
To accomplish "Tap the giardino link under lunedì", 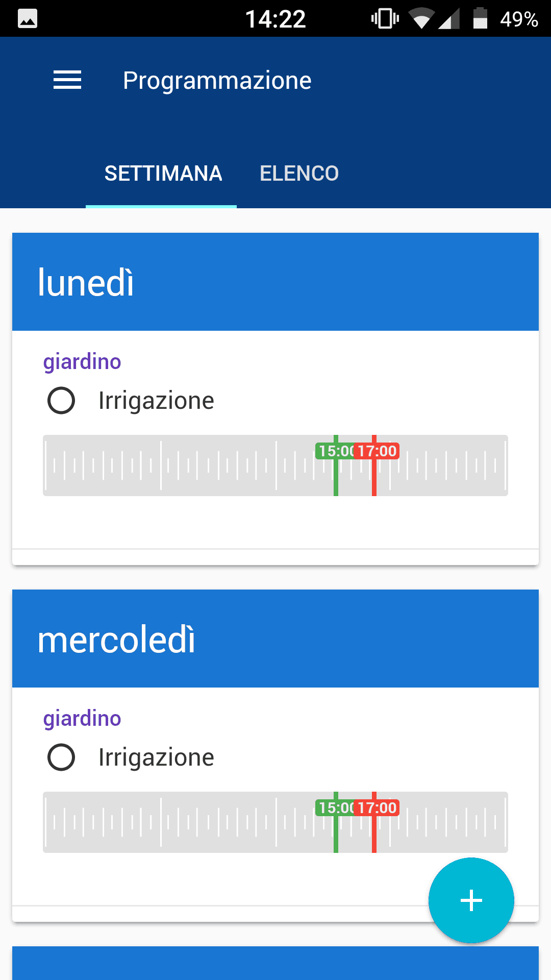I will point(82,362).
